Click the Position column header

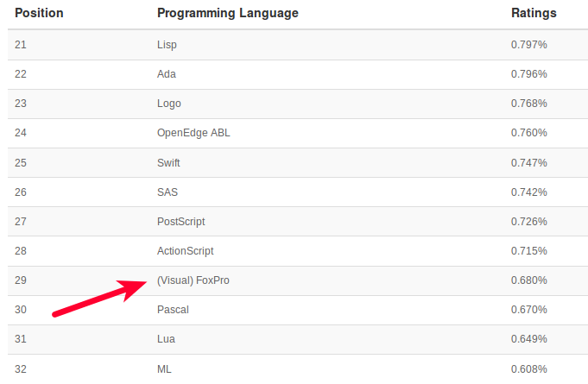(39, 14)
